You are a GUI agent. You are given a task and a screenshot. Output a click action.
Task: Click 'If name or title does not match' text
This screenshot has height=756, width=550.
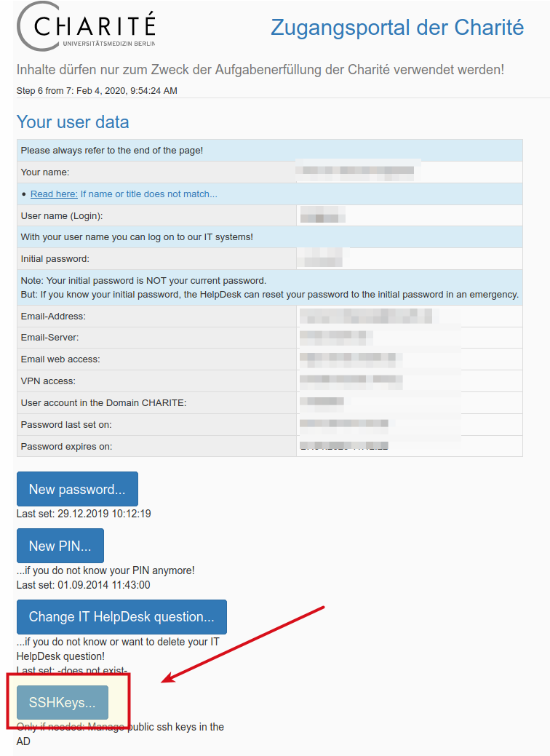click(149, 194)
